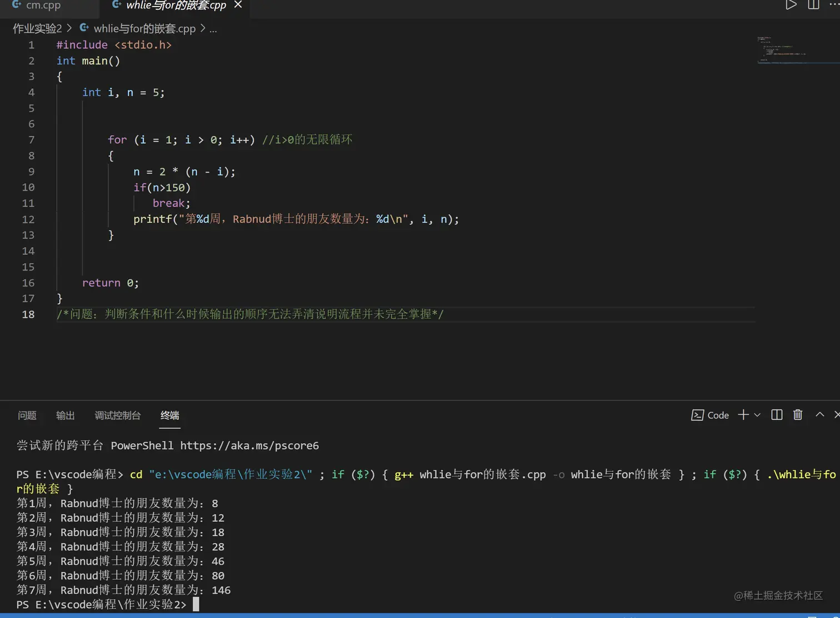Open the breadcrumb ellipsis symbol list
This screenshot has width=840, height=618.
pos(213,28)
